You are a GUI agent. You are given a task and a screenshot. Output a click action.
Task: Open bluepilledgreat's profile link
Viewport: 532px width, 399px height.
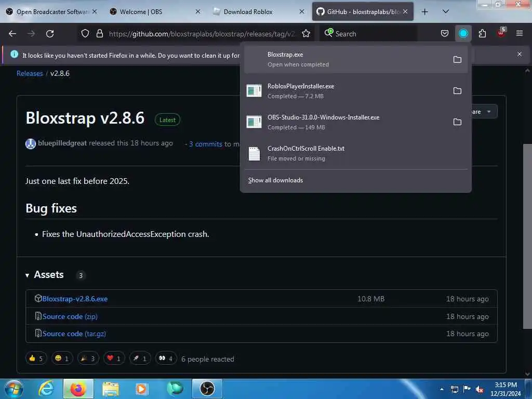point(62,143)
